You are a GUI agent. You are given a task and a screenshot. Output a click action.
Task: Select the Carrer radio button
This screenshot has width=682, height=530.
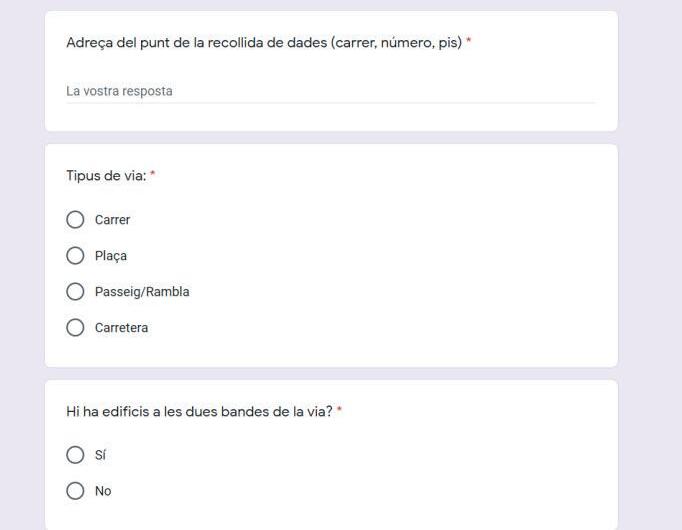coord(75,220)
